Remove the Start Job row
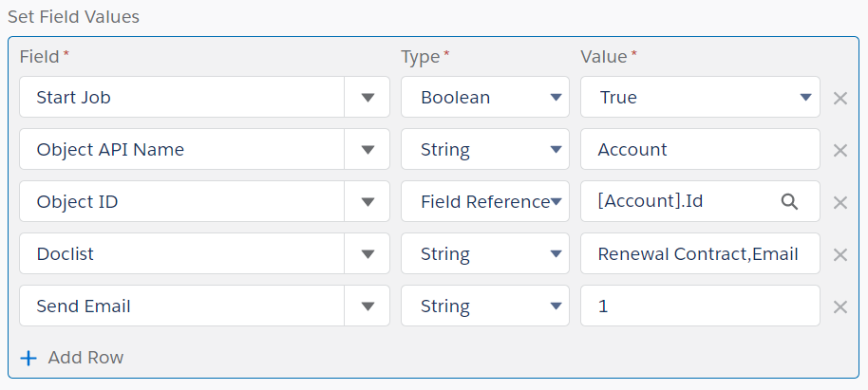 point(840,98)
